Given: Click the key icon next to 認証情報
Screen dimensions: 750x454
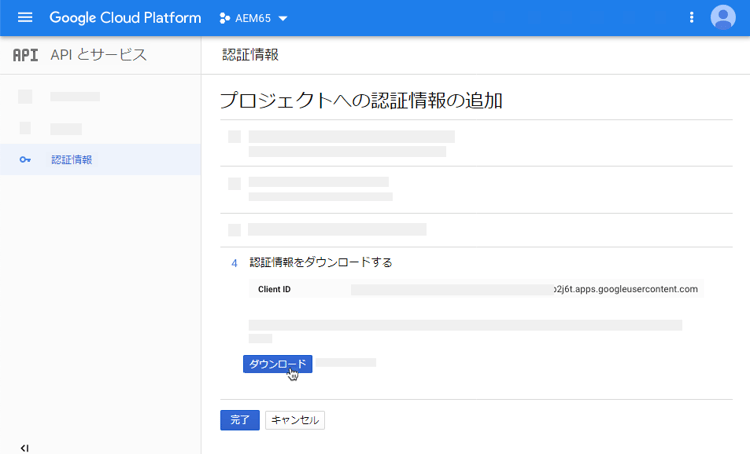Looking at the screenshot, I should click(x=25, y=160).
